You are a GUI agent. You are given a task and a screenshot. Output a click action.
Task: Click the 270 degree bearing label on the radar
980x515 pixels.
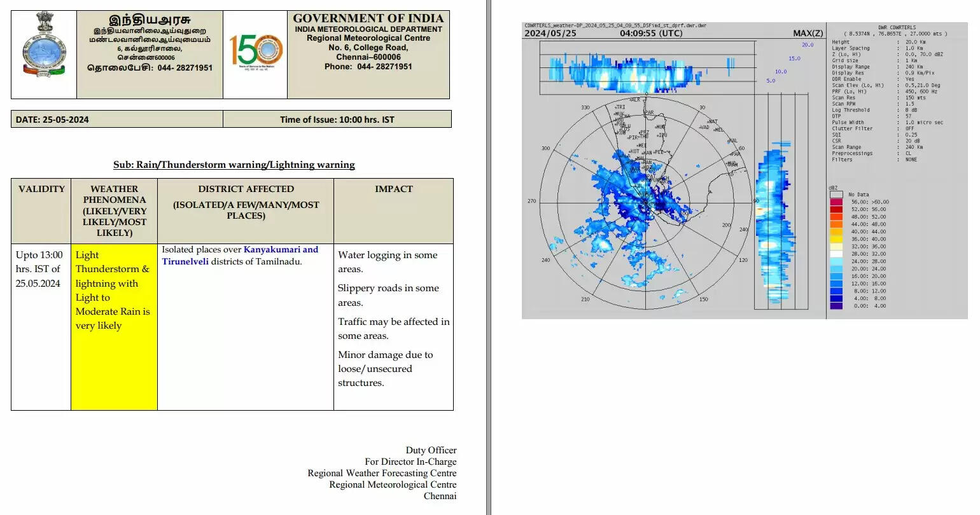click(x=532, y=201)
